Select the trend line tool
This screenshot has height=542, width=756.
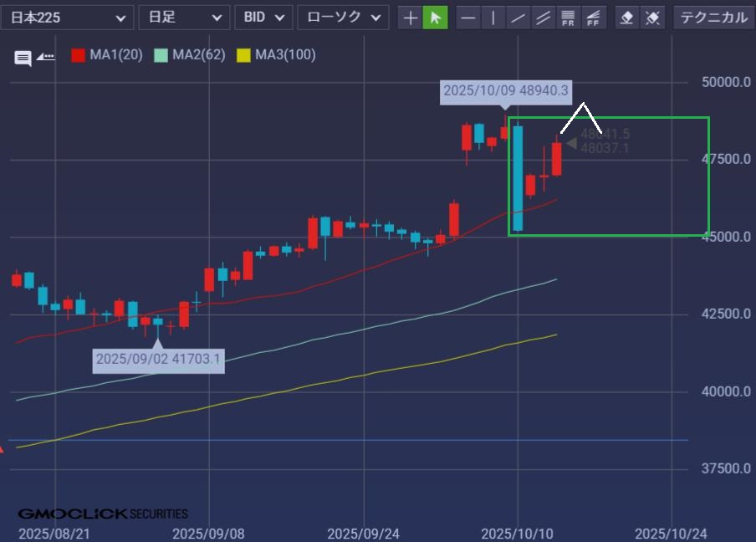[x=518, y=18]
